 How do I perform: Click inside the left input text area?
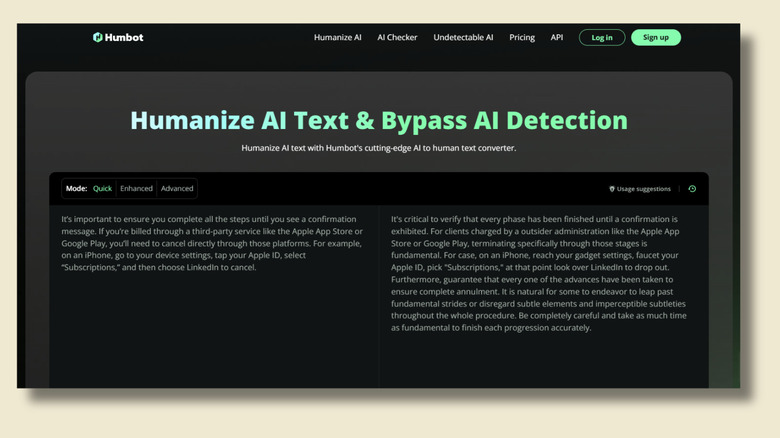tap(213, 300)
